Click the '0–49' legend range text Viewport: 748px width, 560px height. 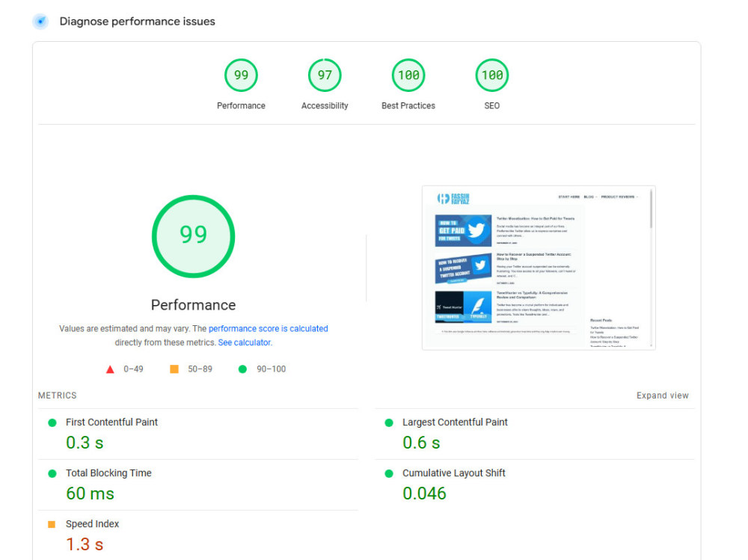point(133,369)
